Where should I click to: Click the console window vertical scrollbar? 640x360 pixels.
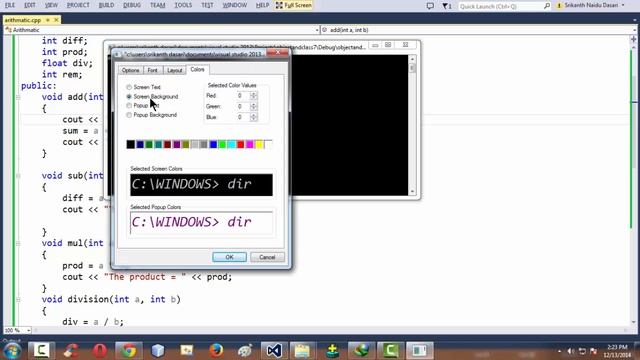click(412, 125)
